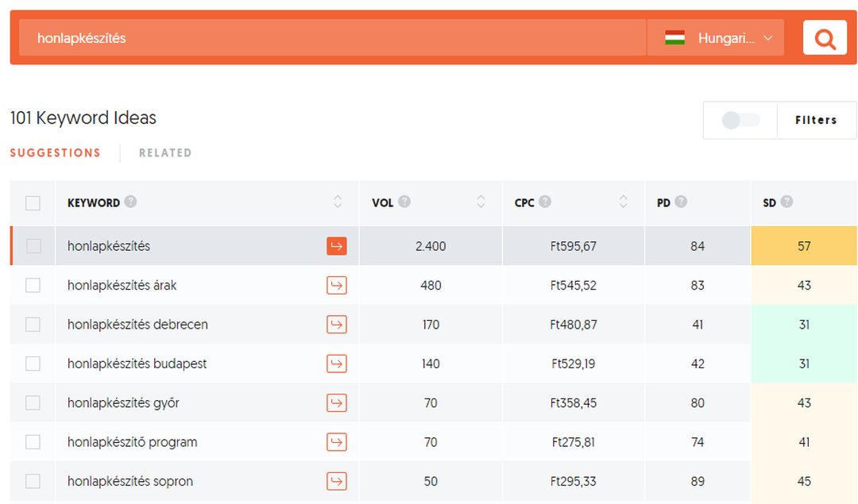Click the honlapkészítés sopron keyword text

130,482
